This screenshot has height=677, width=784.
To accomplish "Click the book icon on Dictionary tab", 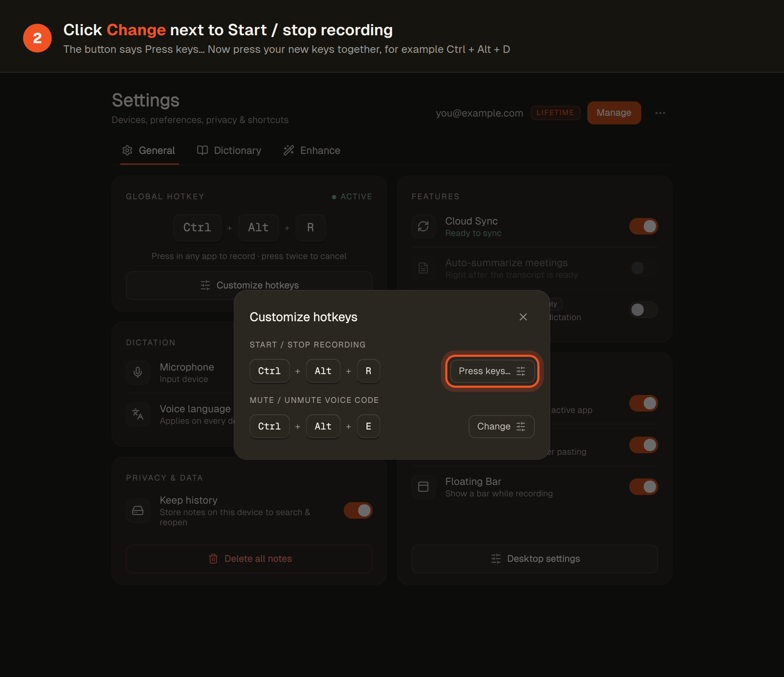I will point(202,150).
